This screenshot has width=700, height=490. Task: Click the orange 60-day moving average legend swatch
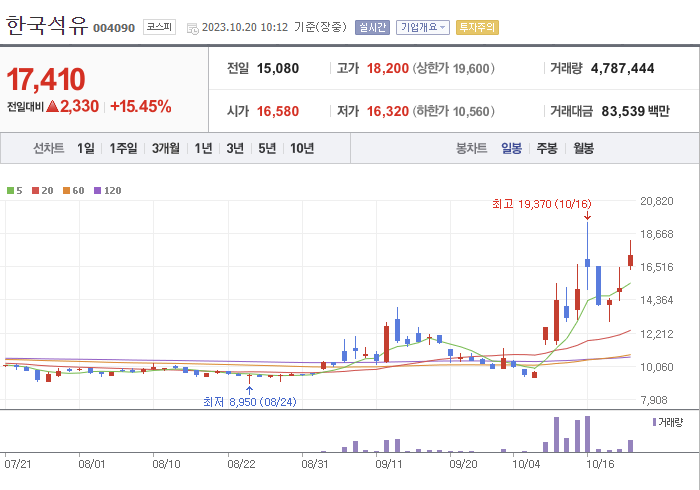point(67,191)
